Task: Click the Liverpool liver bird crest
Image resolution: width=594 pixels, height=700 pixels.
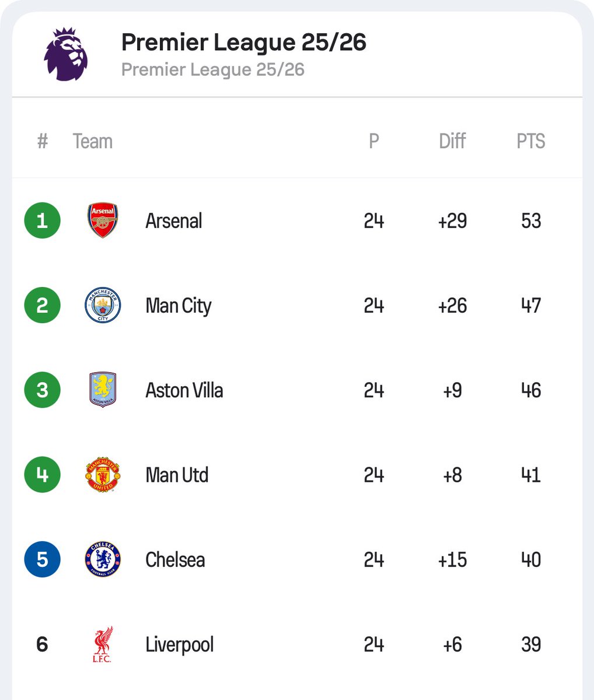Action: click(103, 645)
